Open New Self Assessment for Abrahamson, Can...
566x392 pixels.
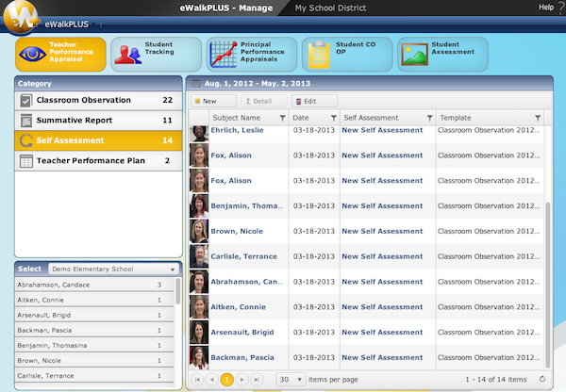point(382,282)
